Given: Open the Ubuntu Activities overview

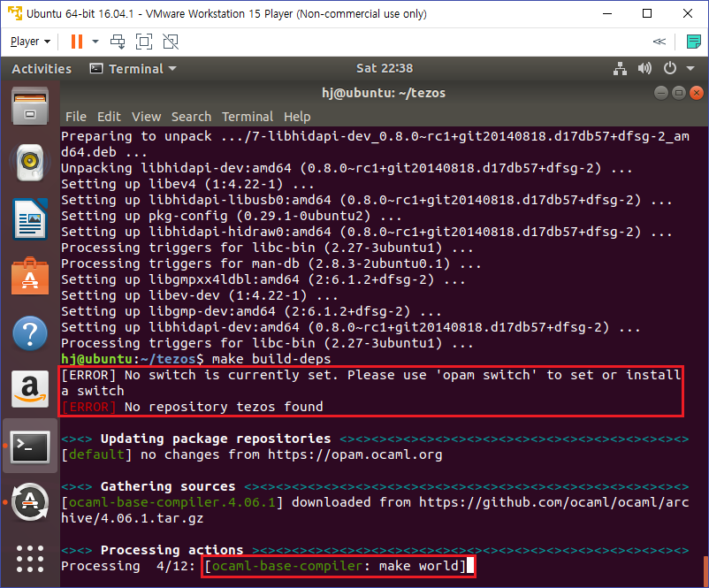Looking at the screenshot, I should [x=42, y=69].
